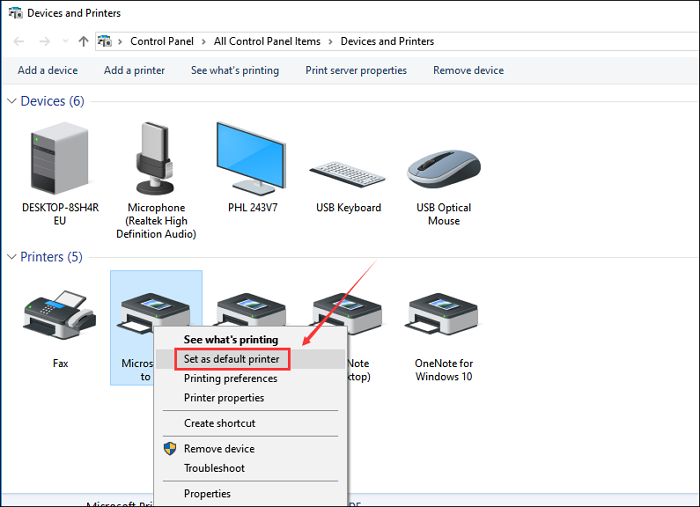The height and width of the screenshot is (507, 700).
Task: Click the USB Optical Mouse label
Action: [444, 214]
